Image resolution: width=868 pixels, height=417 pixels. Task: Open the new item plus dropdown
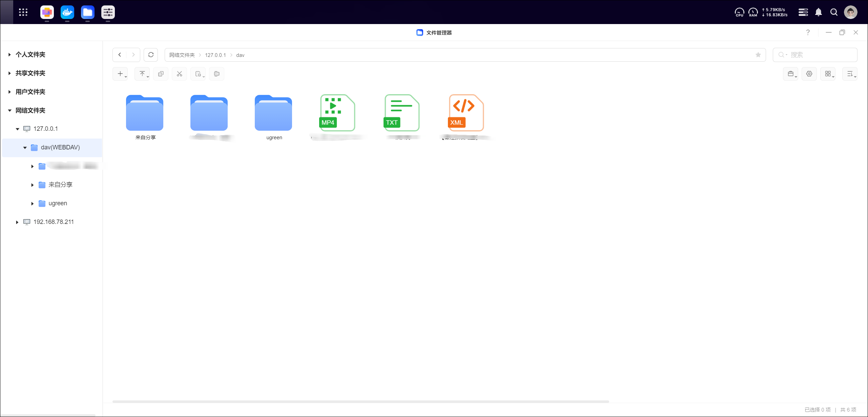point(120,74)
